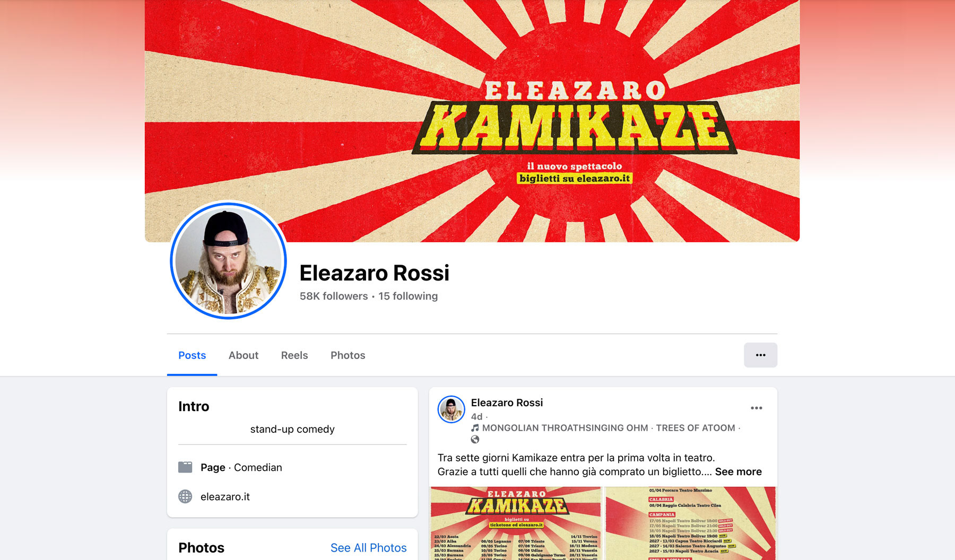Open the large Eleazaro Rossi profile picture
This screenshot has width=955, height=560.
[228, 260]
